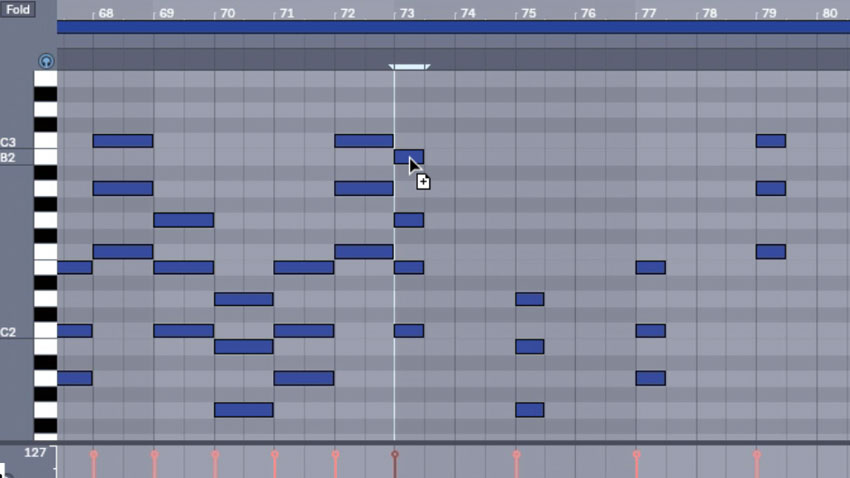Select the short E2 note at bar 73
The width and height of the screenshot is (850, 478).
409,267
